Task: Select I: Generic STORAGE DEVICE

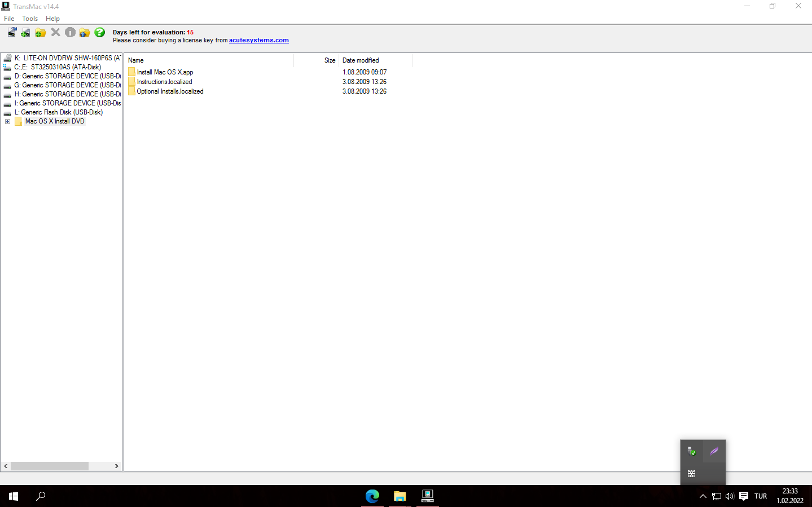Action: click(x=68, y=103)
